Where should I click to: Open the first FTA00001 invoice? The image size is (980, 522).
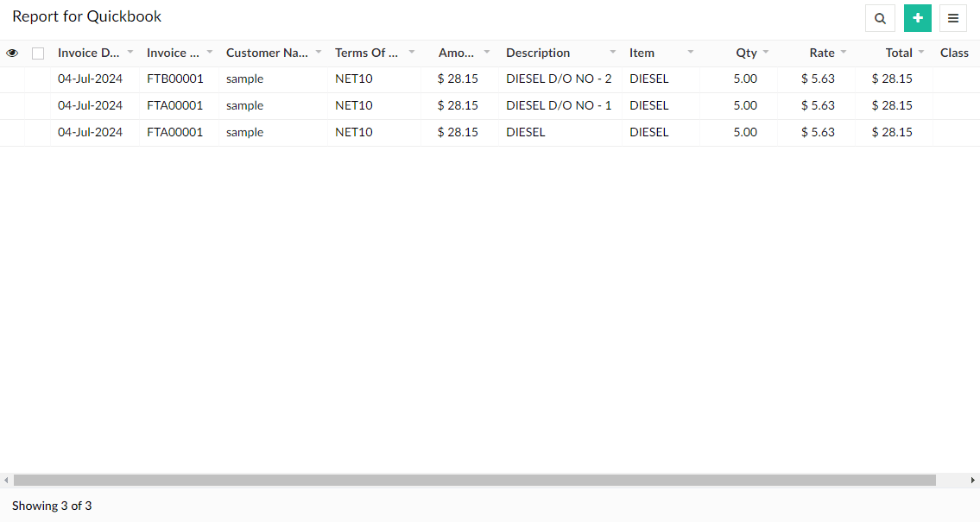click(174, 105)
